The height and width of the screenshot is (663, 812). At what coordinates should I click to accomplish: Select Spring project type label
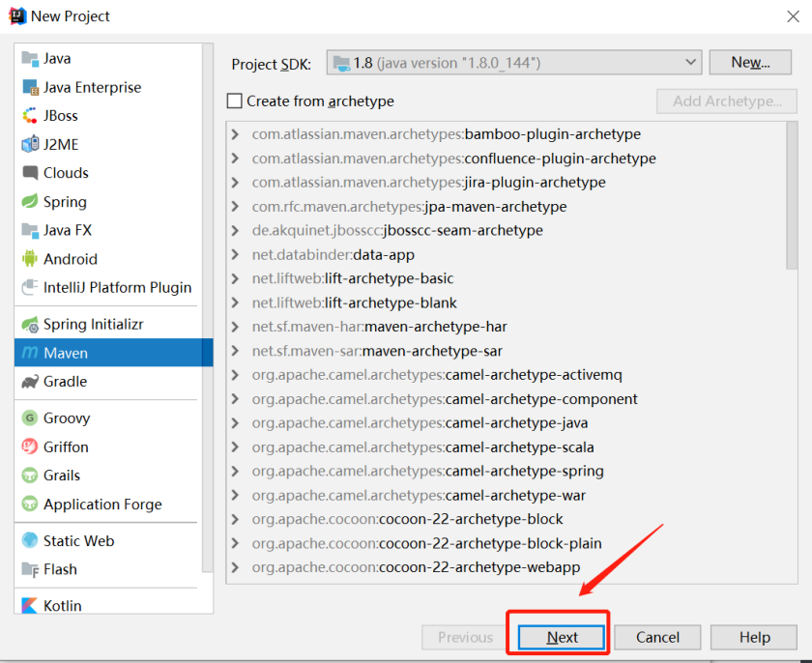(x=65, y=202)
